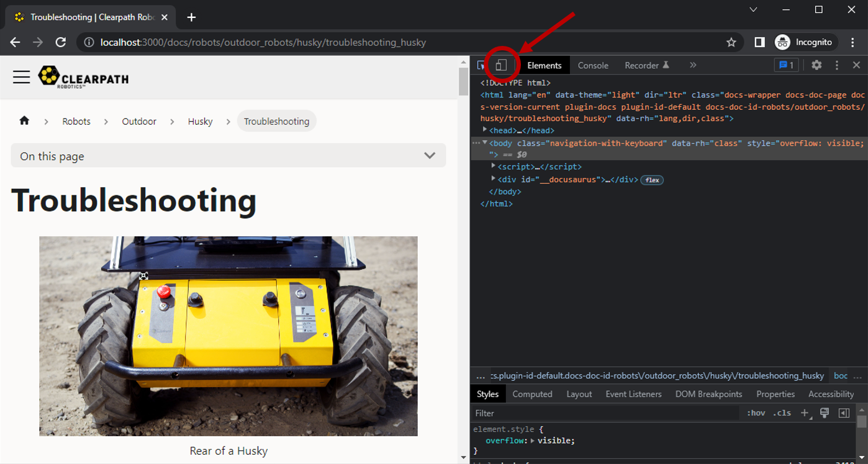Viewport: 868px width, 464px height.
Task: Collapse the body element node
Action: 485,143
